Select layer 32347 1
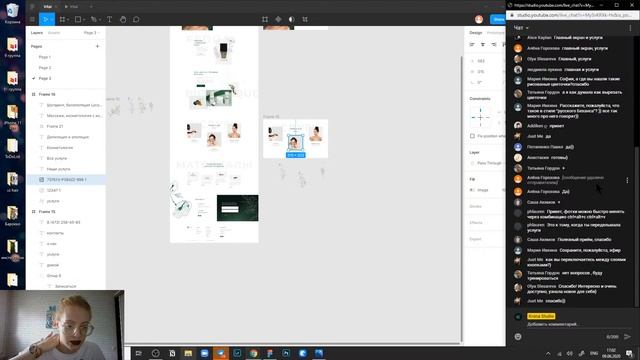 point(54,190)
